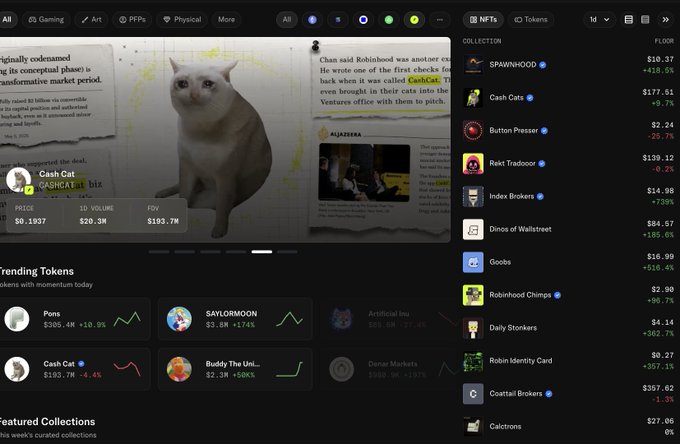Filter by the yellow Robinhood chain icon
The image size is (680, 444).
[415, 20]
